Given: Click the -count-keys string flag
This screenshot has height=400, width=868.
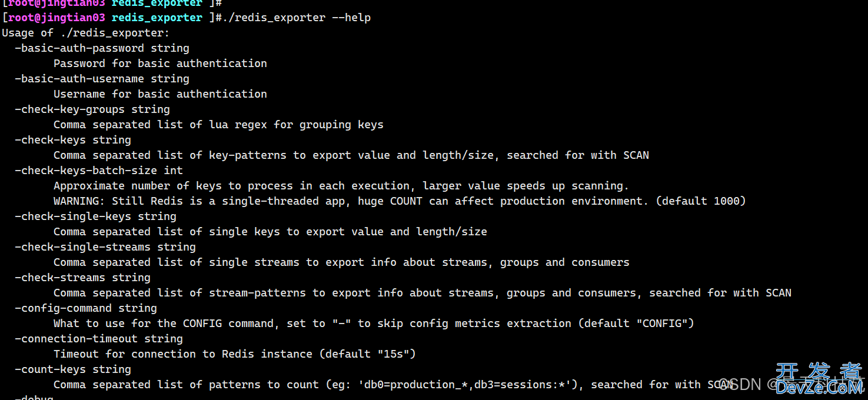Looking at the screenshot, I should pos(73,369).
